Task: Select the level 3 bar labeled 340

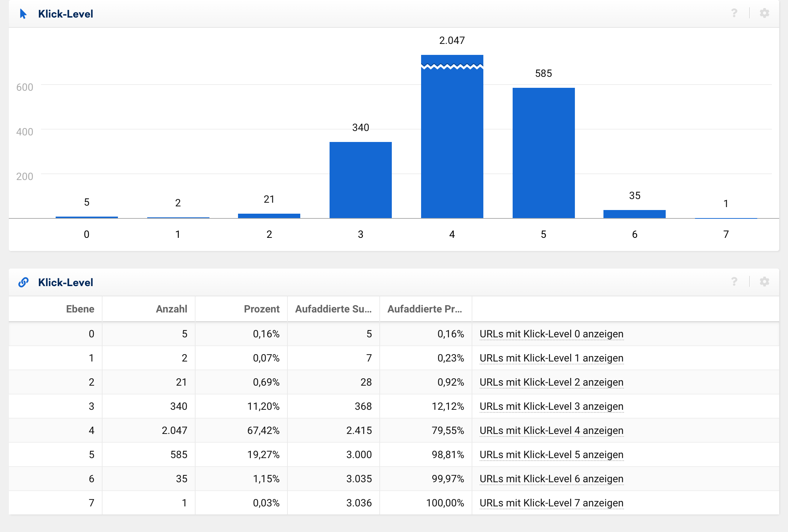Action: (x=361, y=180)
